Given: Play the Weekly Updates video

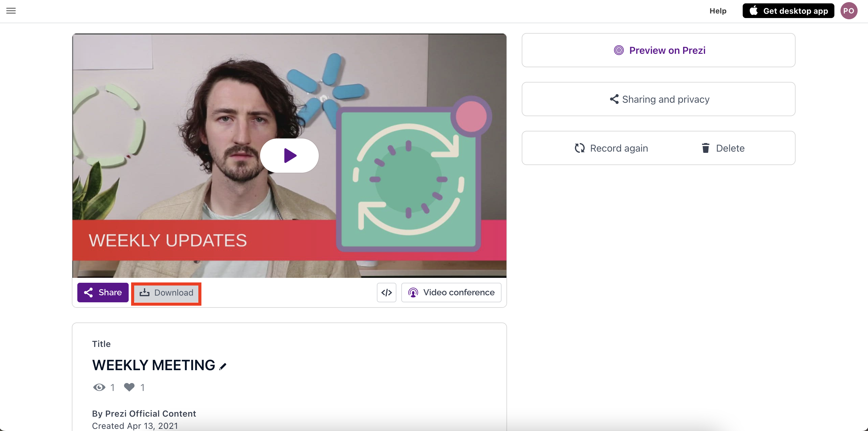Looking at the screenshot, I should tap(289, 156).
